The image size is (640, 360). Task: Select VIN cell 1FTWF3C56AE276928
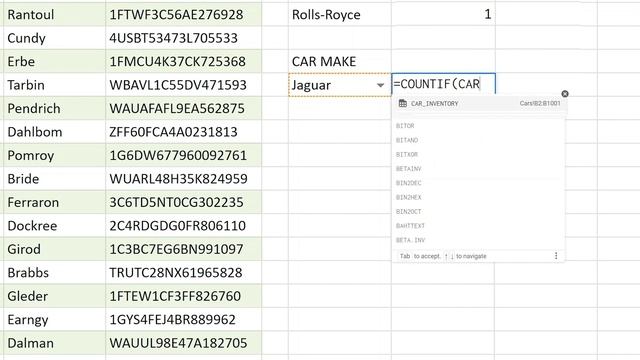184,15
